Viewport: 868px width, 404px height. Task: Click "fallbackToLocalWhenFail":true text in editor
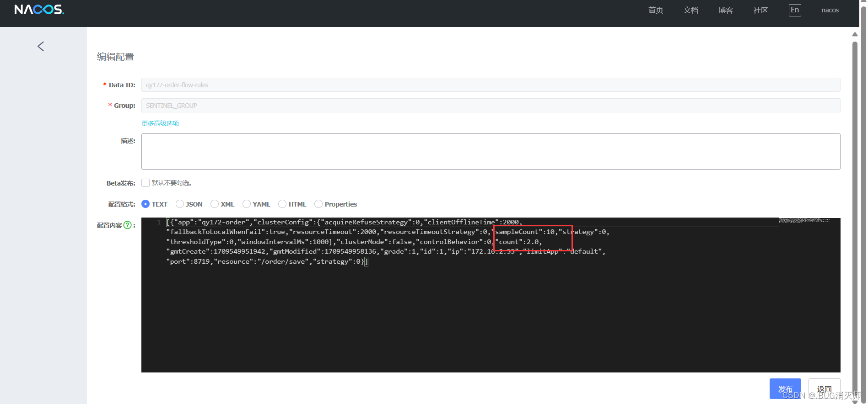pyautogui.click(x=226, y=232)
